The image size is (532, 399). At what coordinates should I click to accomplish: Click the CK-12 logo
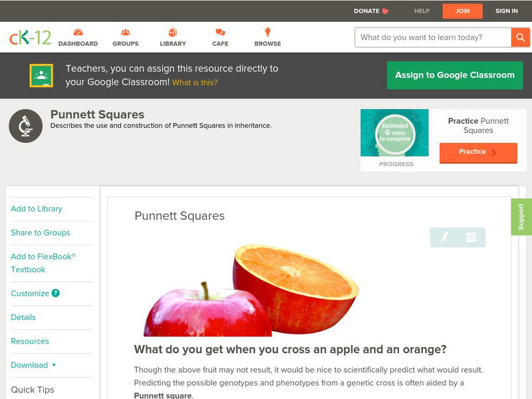(30, 37)
